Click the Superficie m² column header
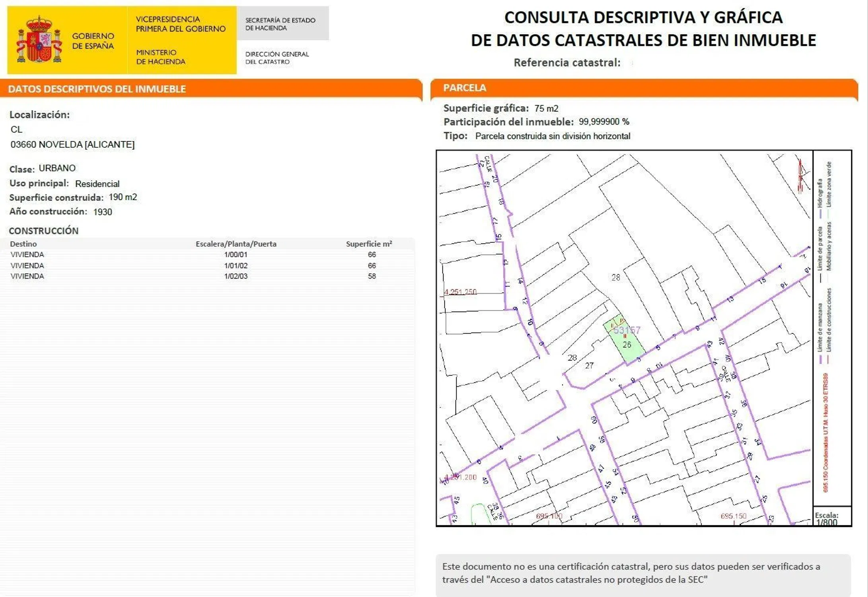 (369, 244)
